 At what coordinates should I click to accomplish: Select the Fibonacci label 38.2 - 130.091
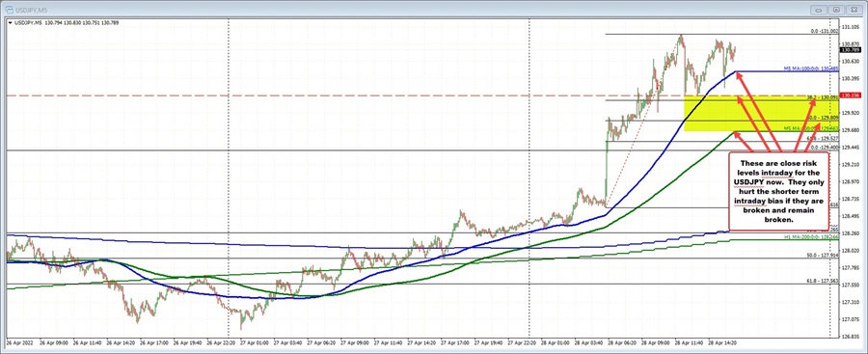[x=823, y=97]
